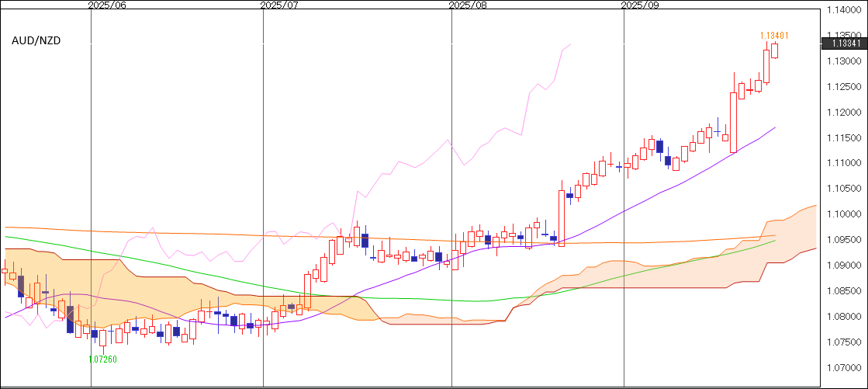Click the 1.07000 price axis label
This screenshot has height=389, width=868.
pyautogui.click(x=846, y=367)
